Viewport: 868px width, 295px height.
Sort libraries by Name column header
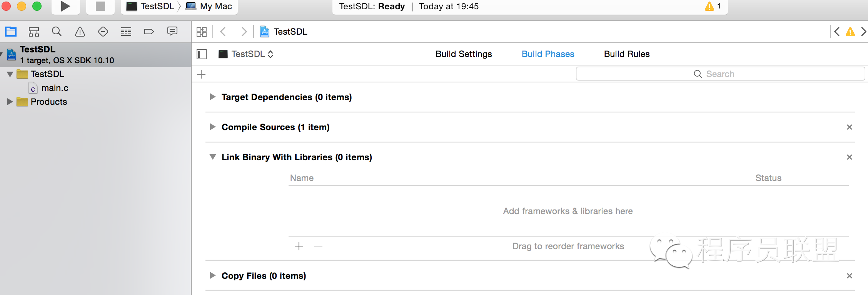coord(302,178)
